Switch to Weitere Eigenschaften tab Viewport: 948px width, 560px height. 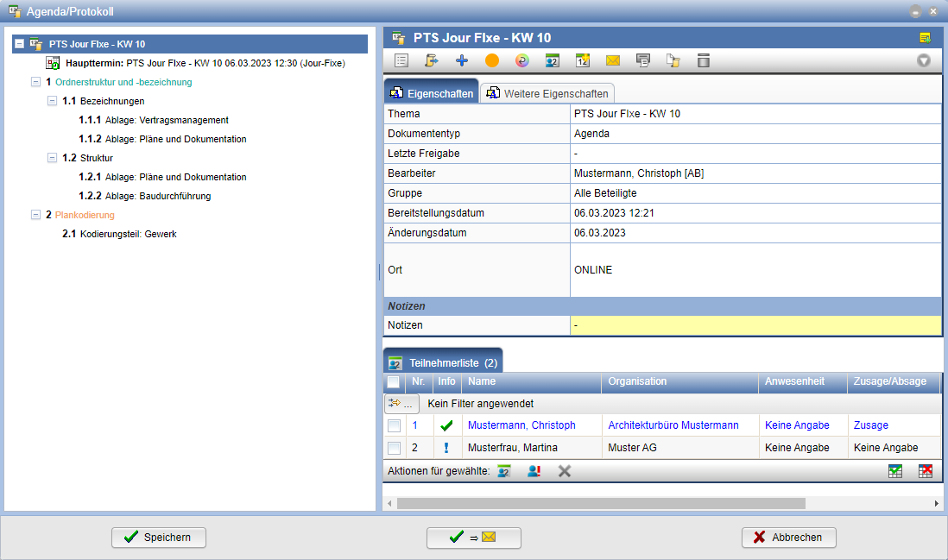click(547, 93)
